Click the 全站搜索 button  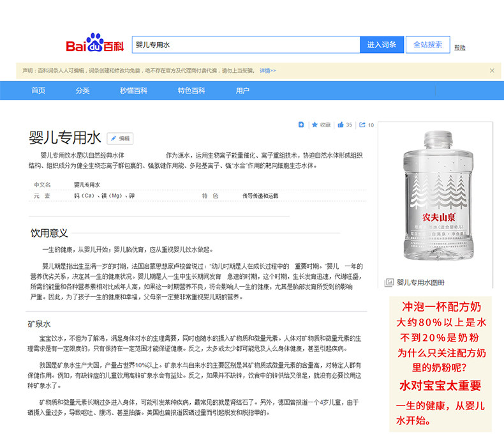click(427, 45)
